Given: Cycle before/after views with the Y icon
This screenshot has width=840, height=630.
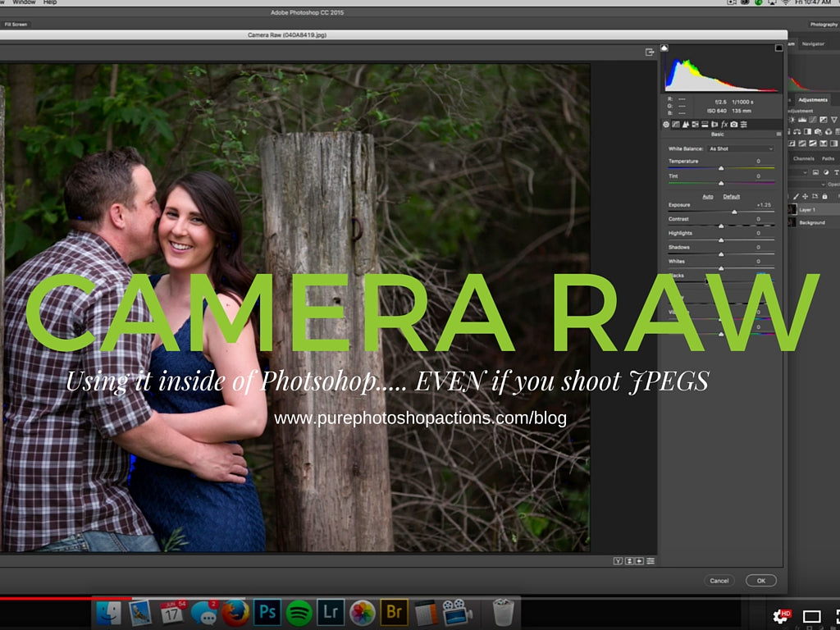Looking at the screenshot, I should (x=618, y=561).
